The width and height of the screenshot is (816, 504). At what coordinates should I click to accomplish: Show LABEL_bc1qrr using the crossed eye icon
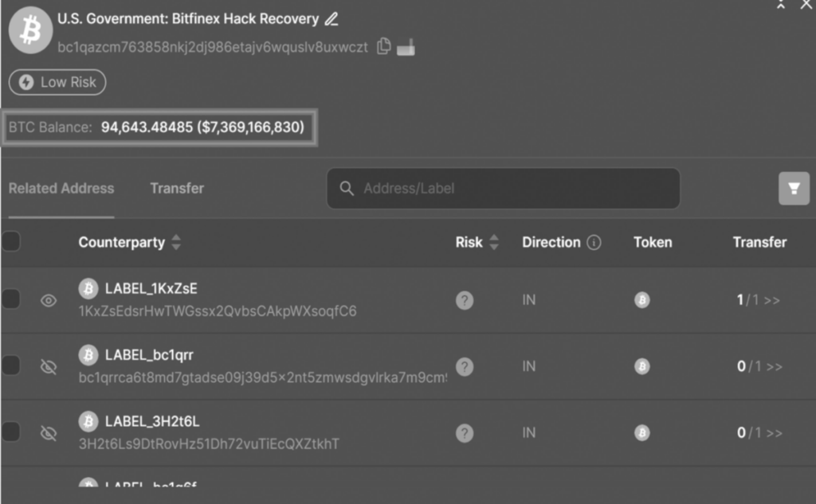coord(49,367)
